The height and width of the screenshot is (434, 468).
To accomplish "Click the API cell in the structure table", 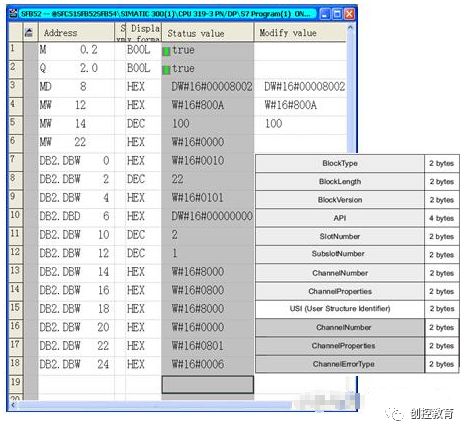I will [340, 218].
